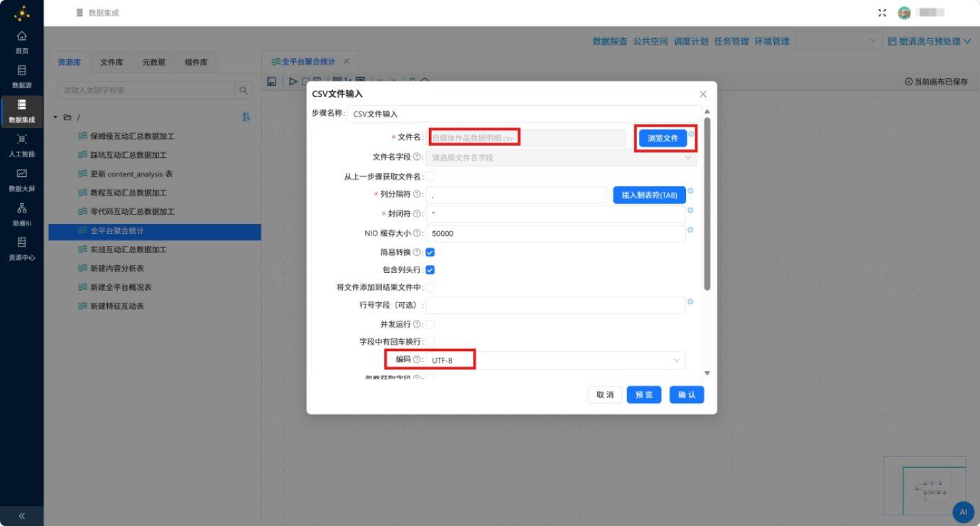
Task: Click the 确认 button
Action: [687, 395]
